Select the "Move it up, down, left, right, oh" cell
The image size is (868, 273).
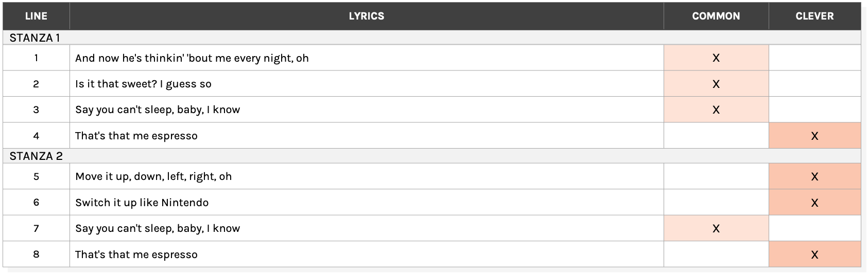pyautogui.click(x=153, y=176)
